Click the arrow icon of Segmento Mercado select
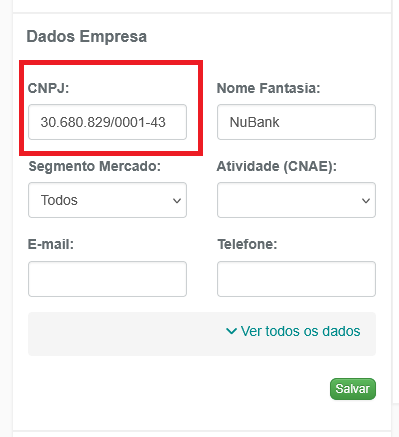Viewport: 399px width, 437px height. tap(177, 201)
